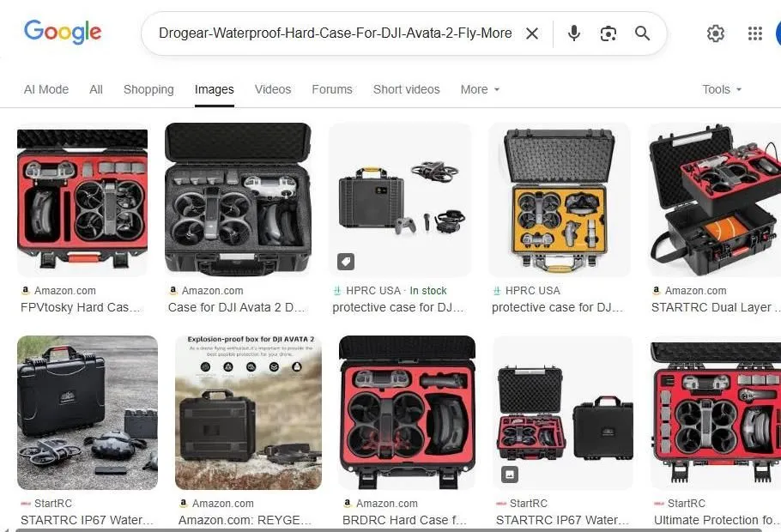
Task: Switch to the Videos tab
Action: (272, 89)
